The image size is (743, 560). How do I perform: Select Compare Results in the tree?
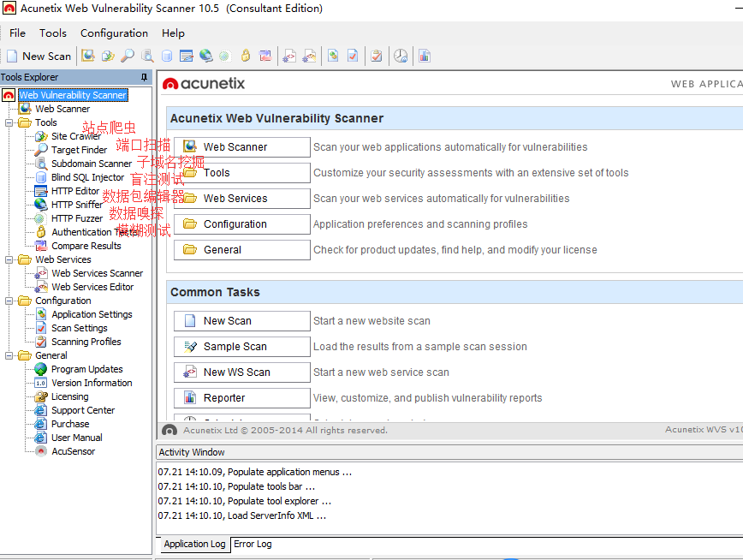(x=86, y=246)
